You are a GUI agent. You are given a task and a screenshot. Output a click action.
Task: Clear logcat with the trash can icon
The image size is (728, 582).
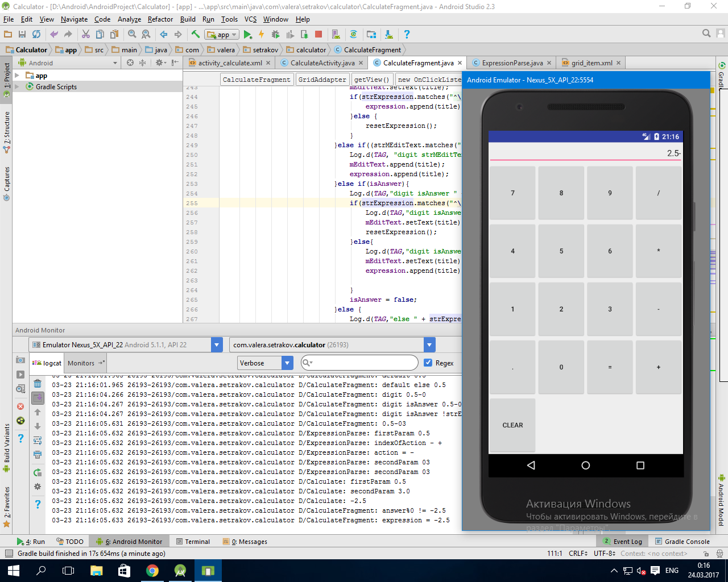pos(38,384)
